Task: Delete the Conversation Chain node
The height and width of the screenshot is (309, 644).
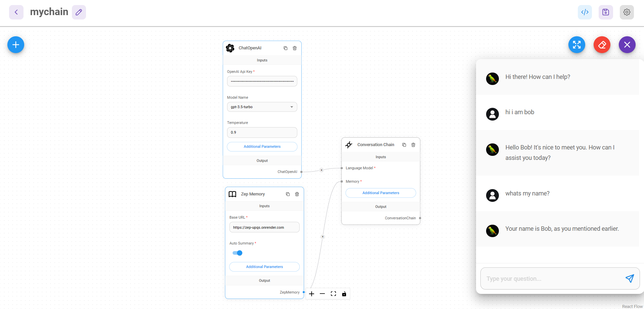Action: pos(413,145)
